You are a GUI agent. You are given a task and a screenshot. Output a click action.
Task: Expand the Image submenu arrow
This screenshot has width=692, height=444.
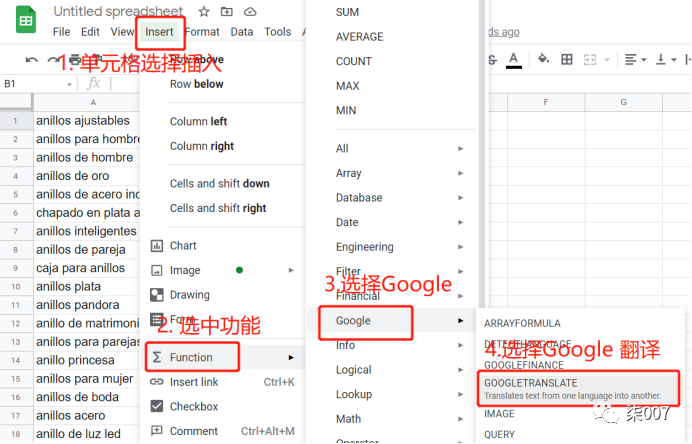[291, 270]
